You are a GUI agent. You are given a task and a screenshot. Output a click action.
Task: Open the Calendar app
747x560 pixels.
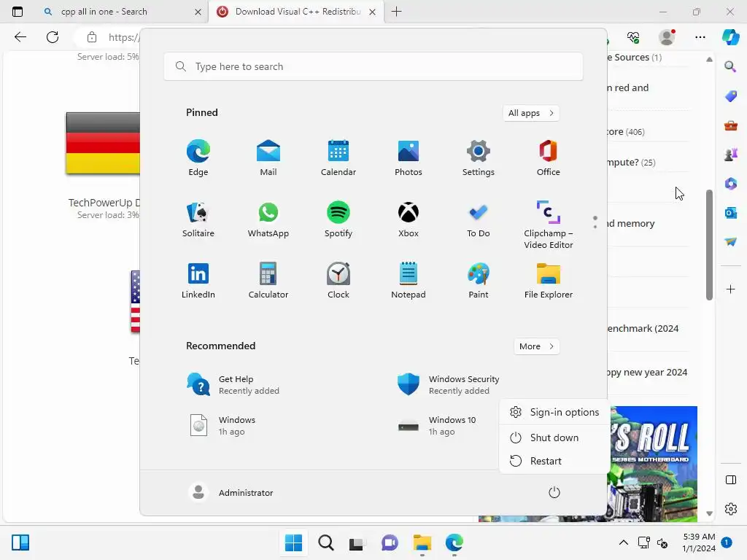pos(338,157)
